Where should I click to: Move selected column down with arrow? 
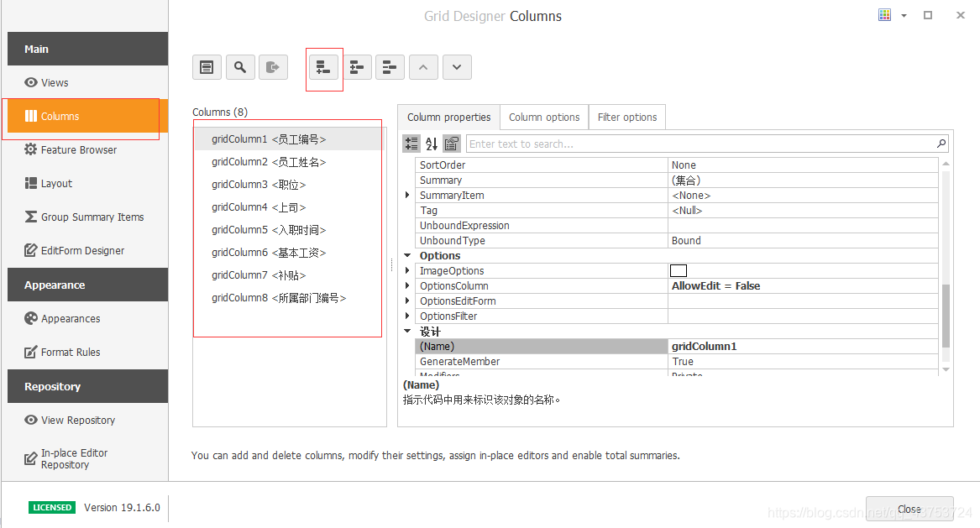(457, 67)
